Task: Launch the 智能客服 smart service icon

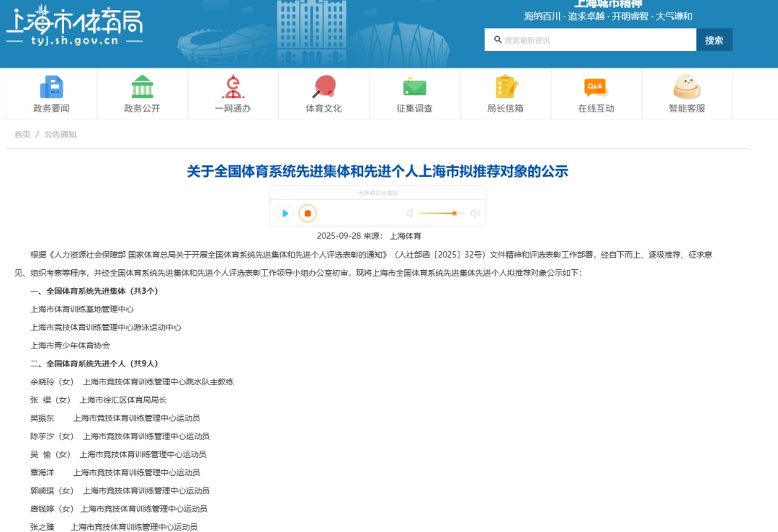Action: tap(686, 94)
